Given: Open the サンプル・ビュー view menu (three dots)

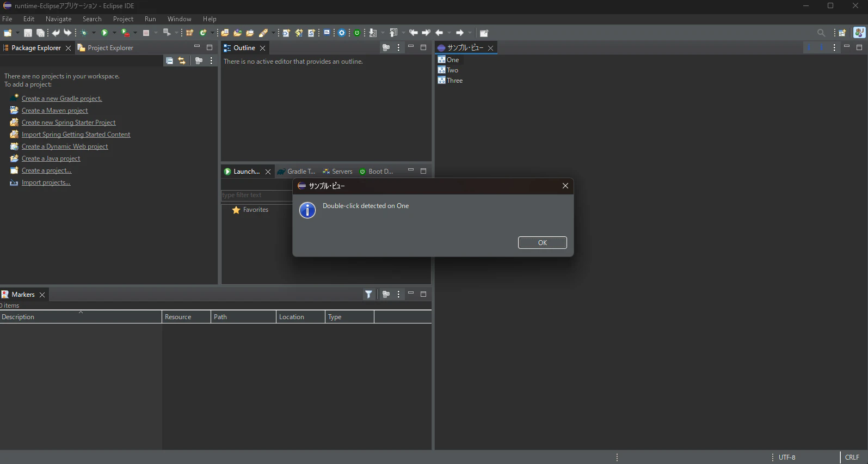Looking at the screenshot, I should (834, 48).
